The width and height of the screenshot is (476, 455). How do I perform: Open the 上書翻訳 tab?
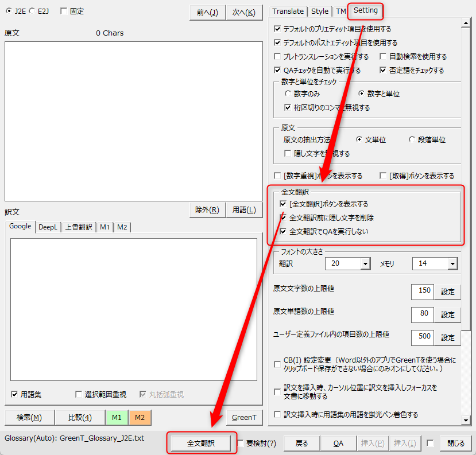(x=78, y=227)
